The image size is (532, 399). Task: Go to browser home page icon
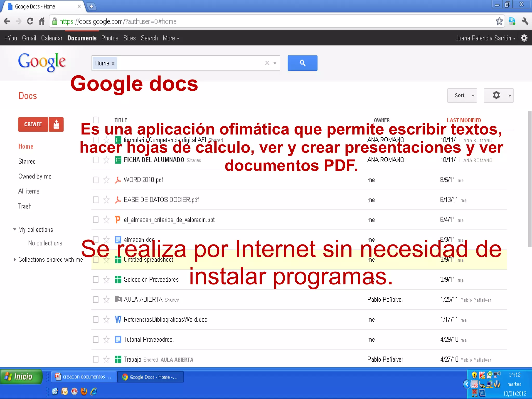click(x=42, y=21)
